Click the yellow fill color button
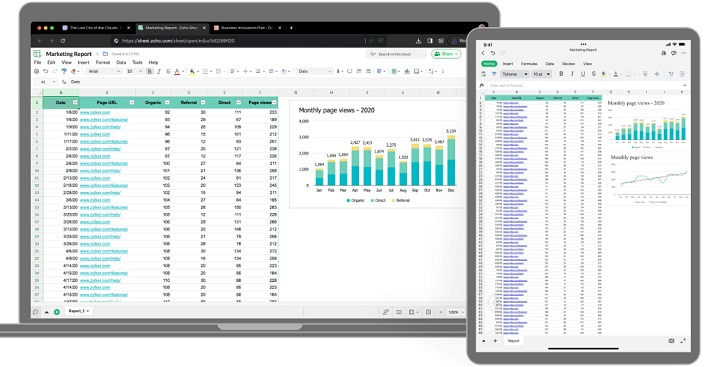The height and width of the screenshot is (367, 720). click(192, 71)
